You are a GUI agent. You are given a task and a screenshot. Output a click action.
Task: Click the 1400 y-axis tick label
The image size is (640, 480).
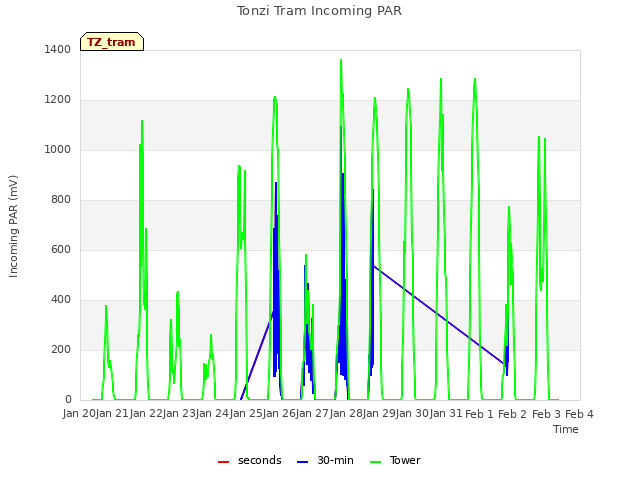(58, 49)
